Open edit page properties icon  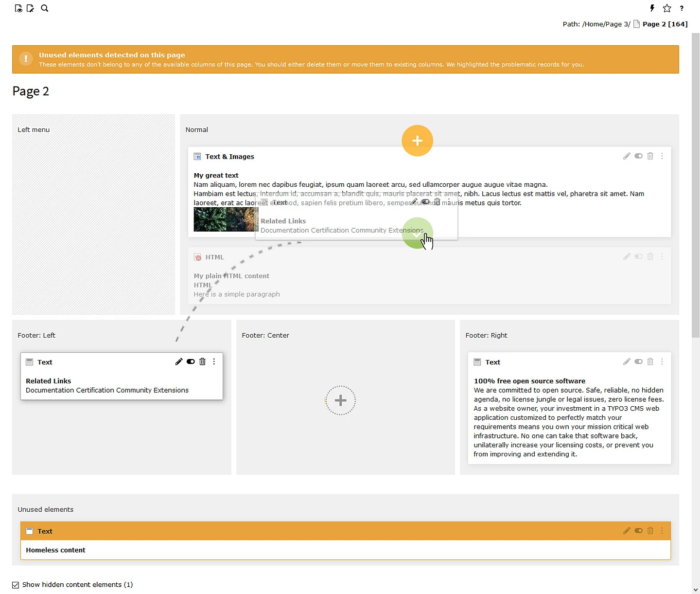click(x=31, y=8)
